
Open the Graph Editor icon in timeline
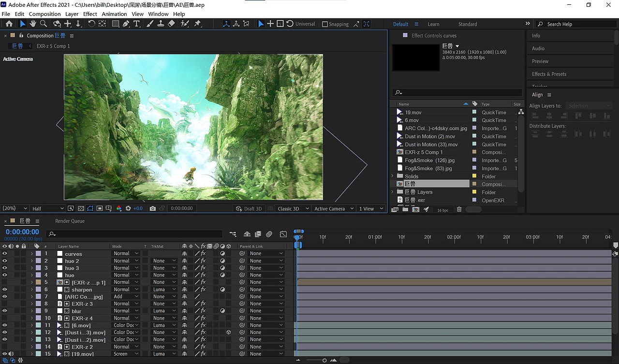283,234
